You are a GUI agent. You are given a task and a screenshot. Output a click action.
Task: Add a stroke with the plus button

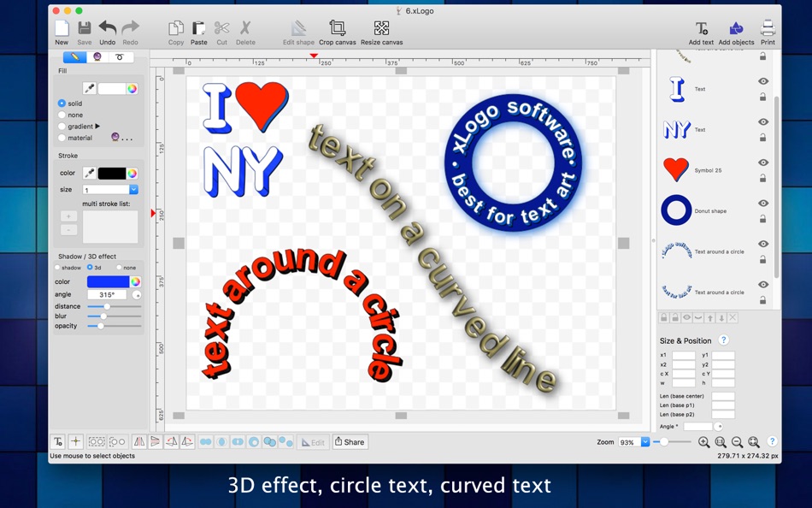point(69,216)
